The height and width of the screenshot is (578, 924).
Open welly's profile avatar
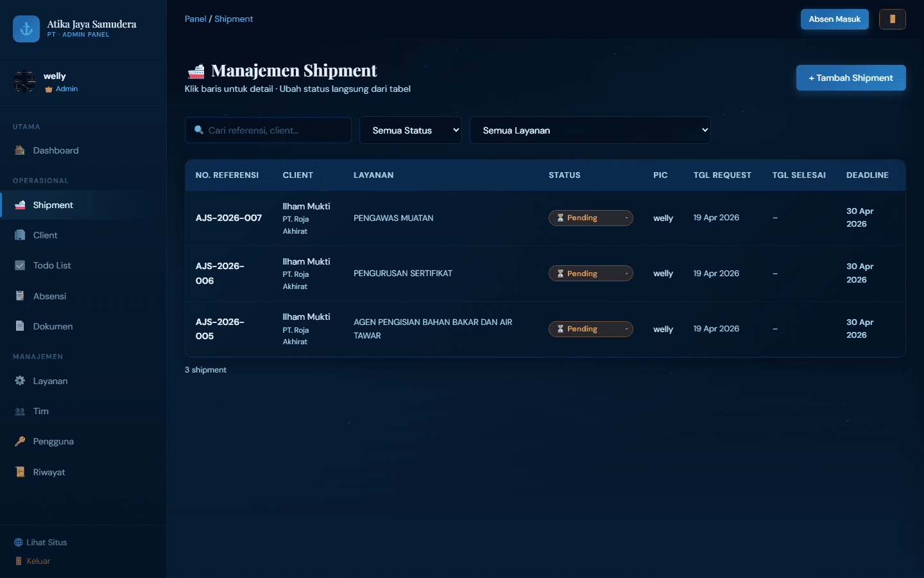(25, 82)
